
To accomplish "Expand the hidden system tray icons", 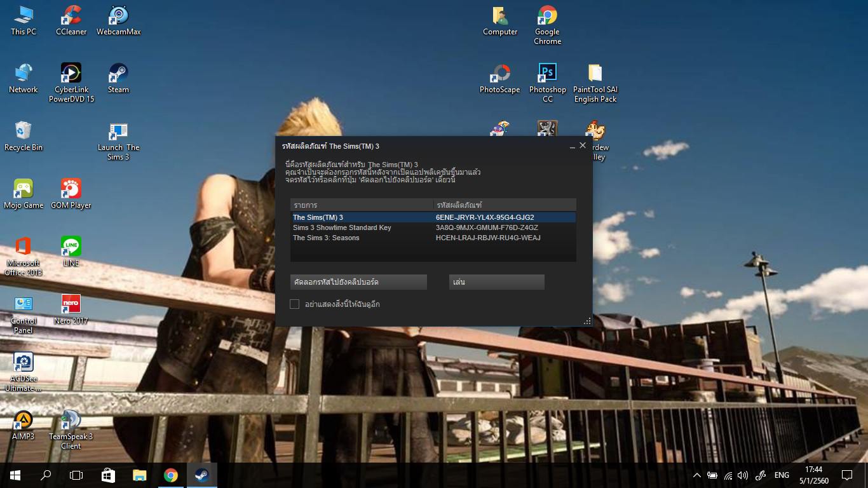I will pyautogui.click(x=697, y=475).
